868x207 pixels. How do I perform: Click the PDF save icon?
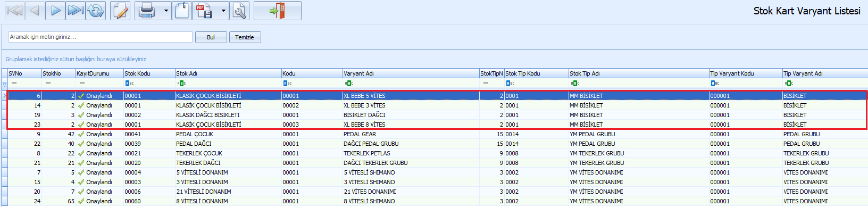[x=204, y=11]
